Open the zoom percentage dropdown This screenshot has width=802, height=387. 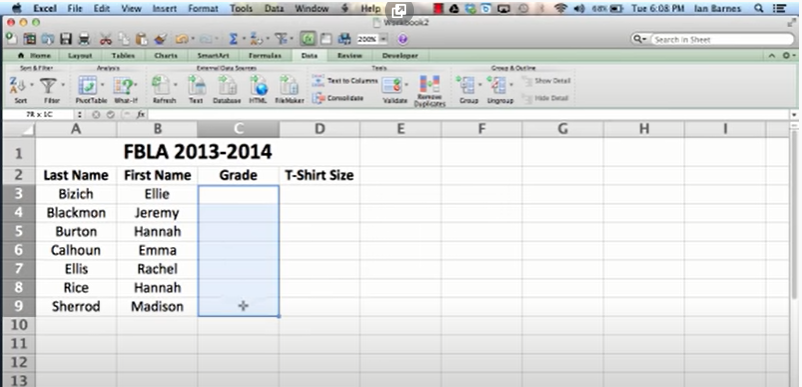[x=384, y=39]
